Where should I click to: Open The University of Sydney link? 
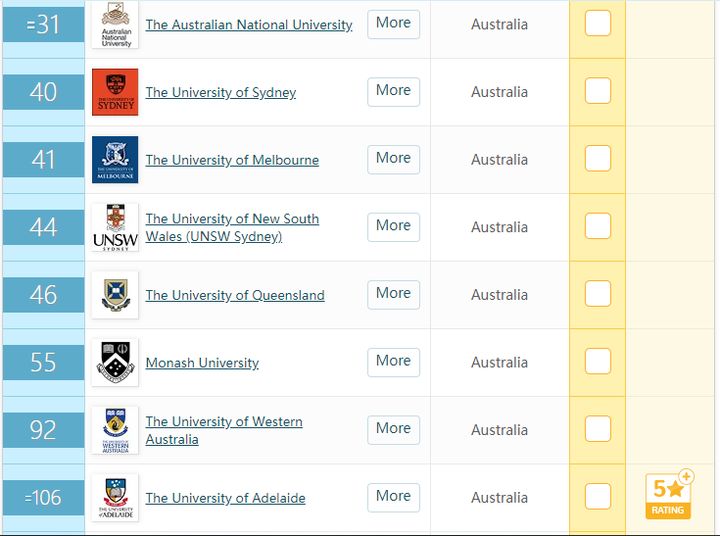[221, 92]
